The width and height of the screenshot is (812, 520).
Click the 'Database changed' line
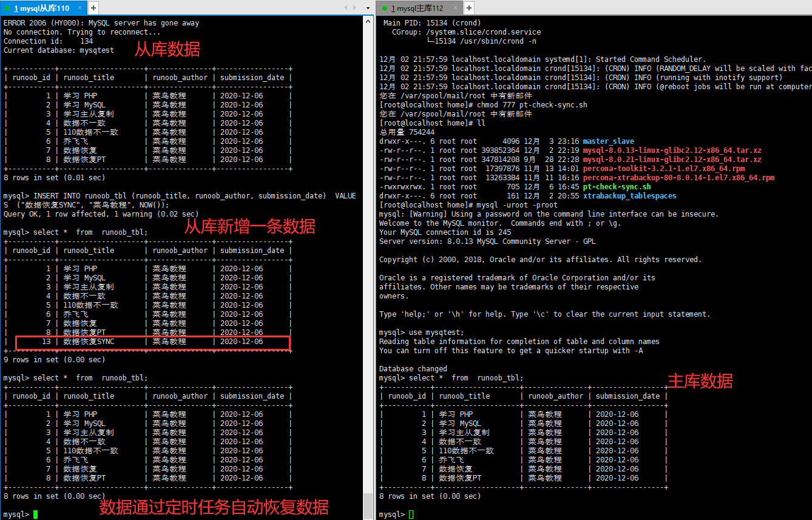[413, 369]
